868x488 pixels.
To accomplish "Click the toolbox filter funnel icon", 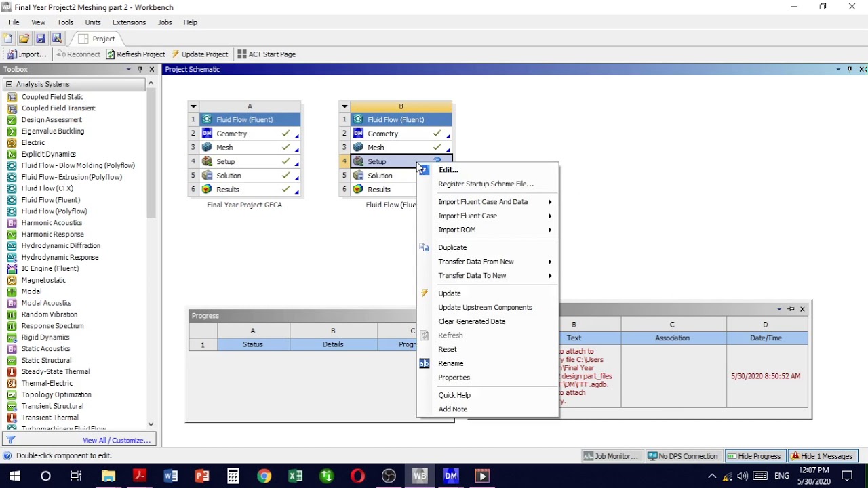I will [x=11, y=440].
